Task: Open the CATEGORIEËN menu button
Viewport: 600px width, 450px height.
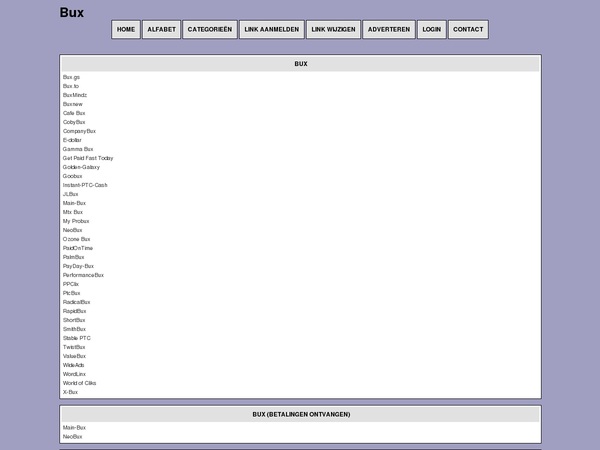Action: click(x=210, y=29)
